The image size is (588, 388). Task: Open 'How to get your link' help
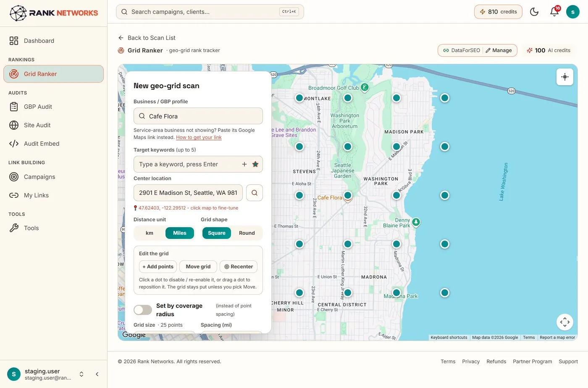(x=199, y=137)
